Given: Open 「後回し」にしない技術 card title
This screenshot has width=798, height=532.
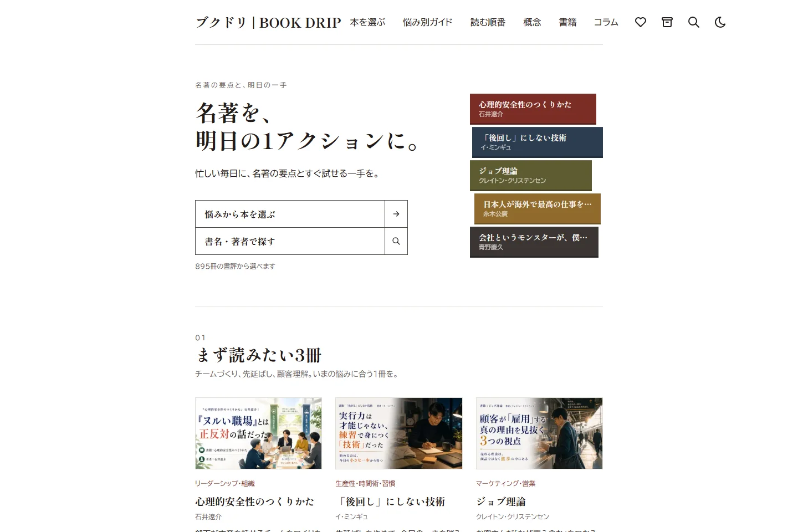Looking at the screenshot, I should click(x=390, y=502).
